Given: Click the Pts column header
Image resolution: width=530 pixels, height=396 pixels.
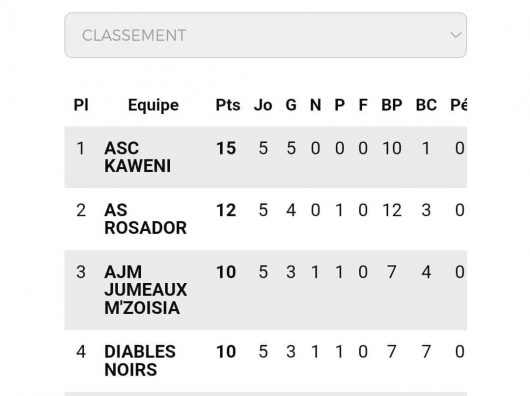Looking at the screenshot, I should [x=228, y=105].
